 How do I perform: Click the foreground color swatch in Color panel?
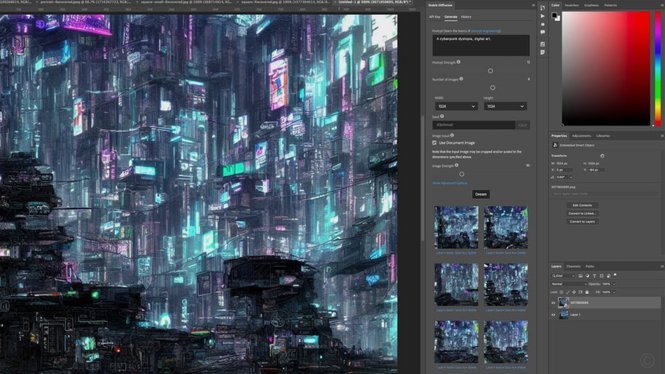(554, 15)
